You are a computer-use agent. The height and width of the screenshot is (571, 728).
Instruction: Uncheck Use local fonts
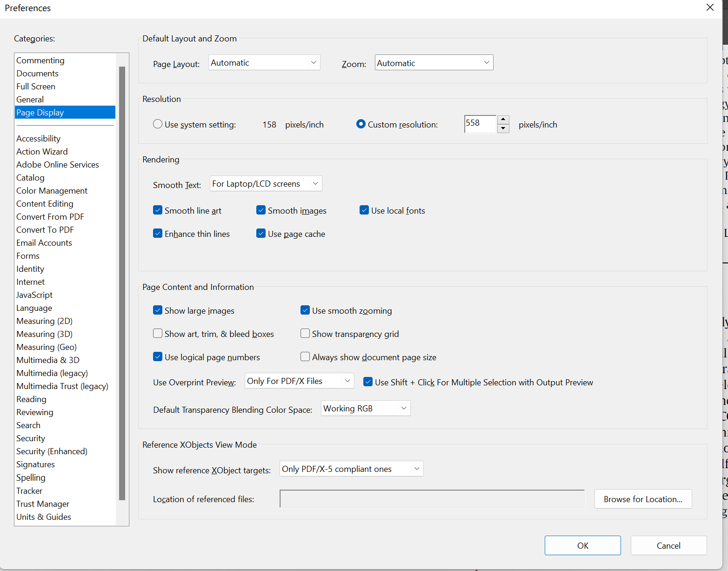364,210
